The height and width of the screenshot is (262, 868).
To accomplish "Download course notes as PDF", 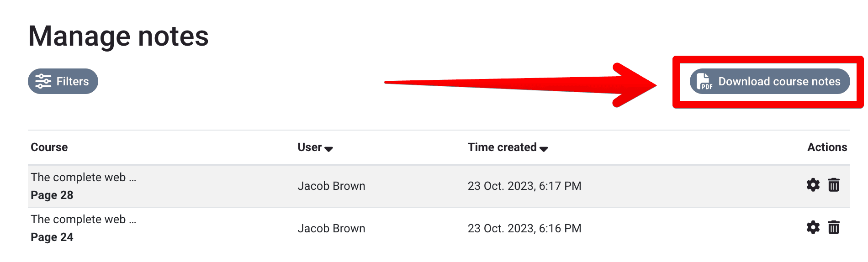I will [x=770, y=81].
